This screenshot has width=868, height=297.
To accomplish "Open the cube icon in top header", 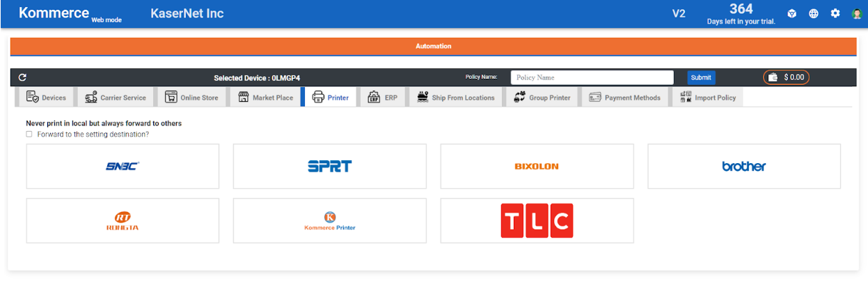I will (792, 13).
